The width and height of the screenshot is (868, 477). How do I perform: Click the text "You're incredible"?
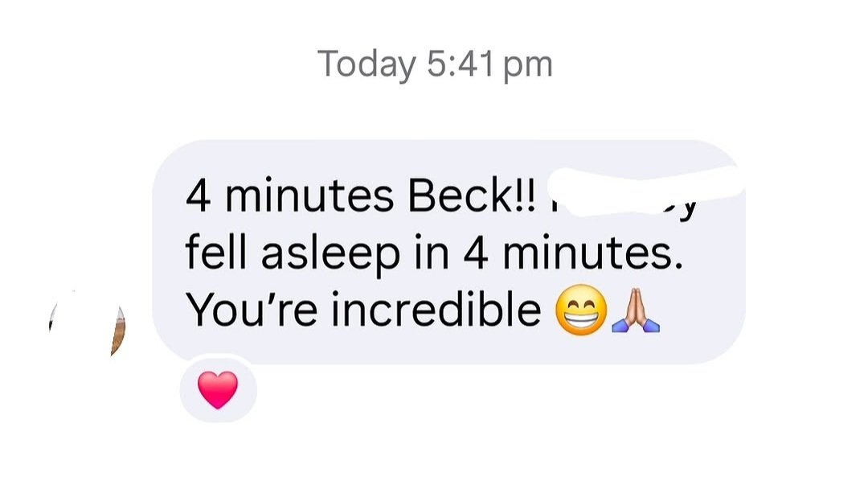[x=363, y=309]
